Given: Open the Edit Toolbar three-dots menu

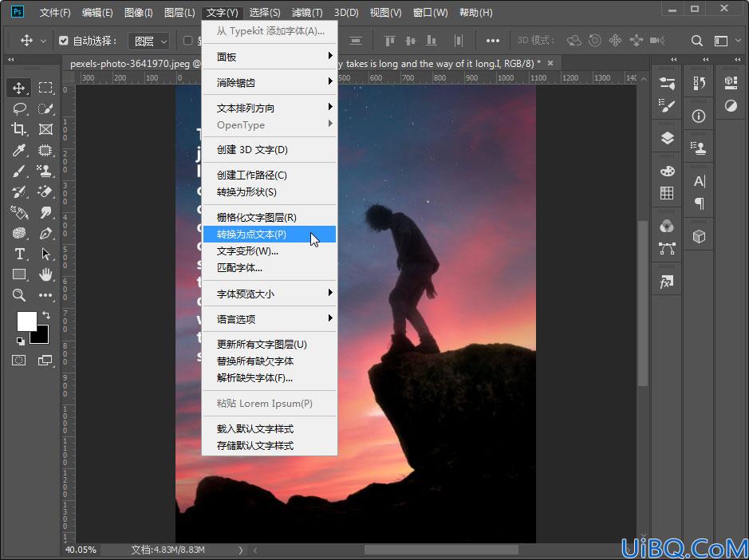Looking at the screenshot, I should [x=45, y=295].
